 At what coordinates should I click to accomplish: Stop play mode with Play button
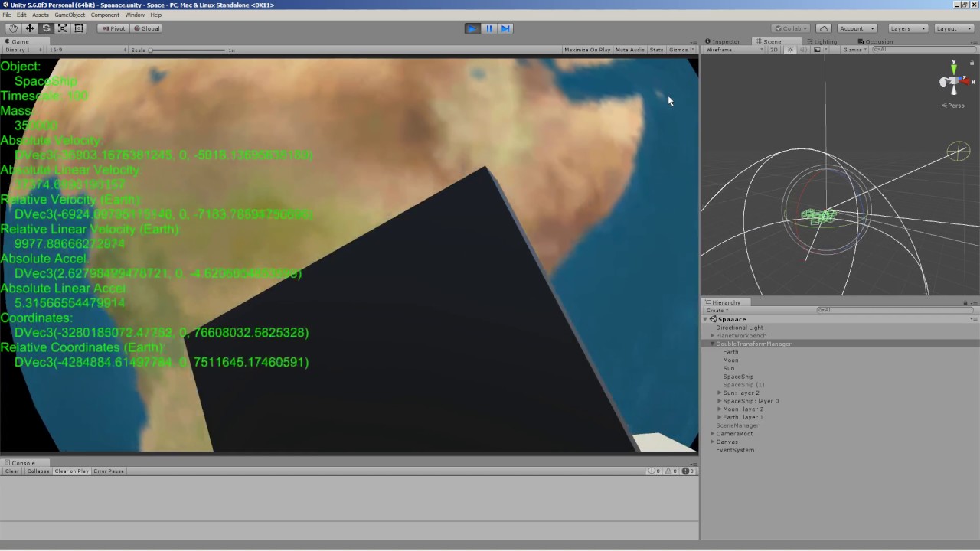coord(472,28)
